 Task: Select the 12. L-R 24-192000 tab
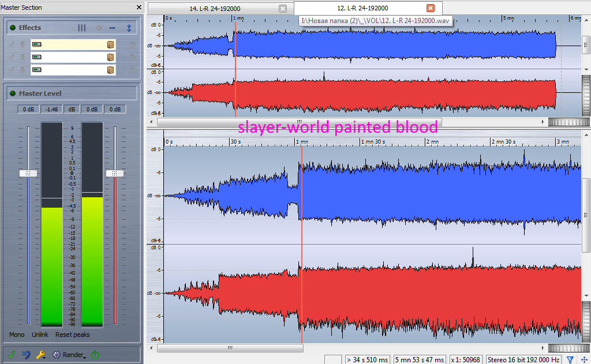pyautogui.click(x=362, y=8)
